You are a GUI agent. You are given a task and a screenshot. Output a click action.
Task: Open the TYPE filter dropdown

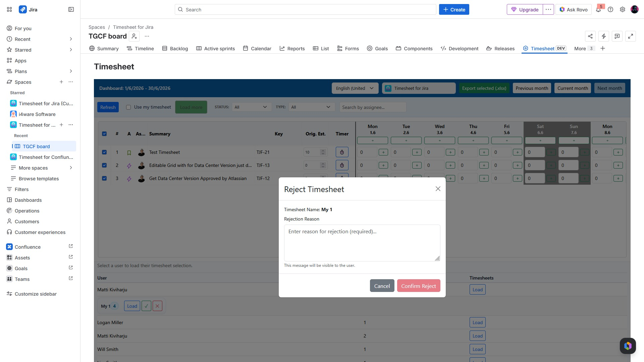[x=312, y=107]
